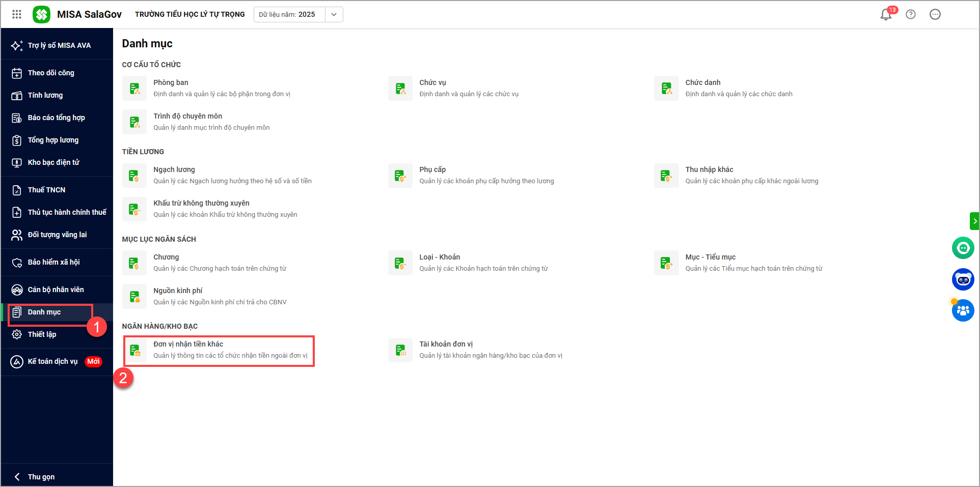Collapse the sidebar with Thu gọn
This screenshot has height=487, width=980.
41,477
